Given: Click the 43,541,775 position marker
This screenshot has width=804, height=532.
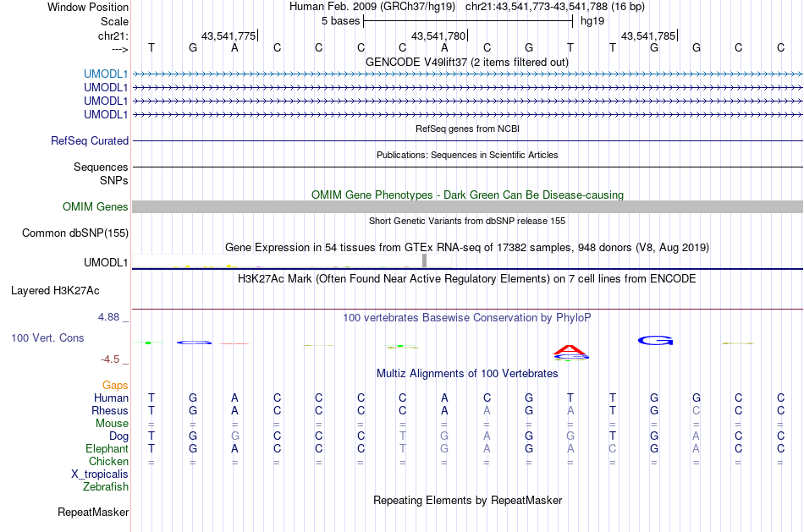Looking at the screenshot, I should 229,36.
